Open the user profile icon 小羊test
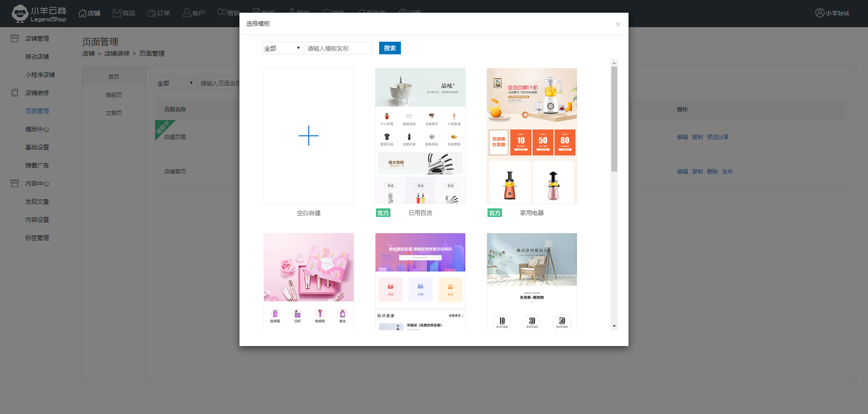 [819, 13]
